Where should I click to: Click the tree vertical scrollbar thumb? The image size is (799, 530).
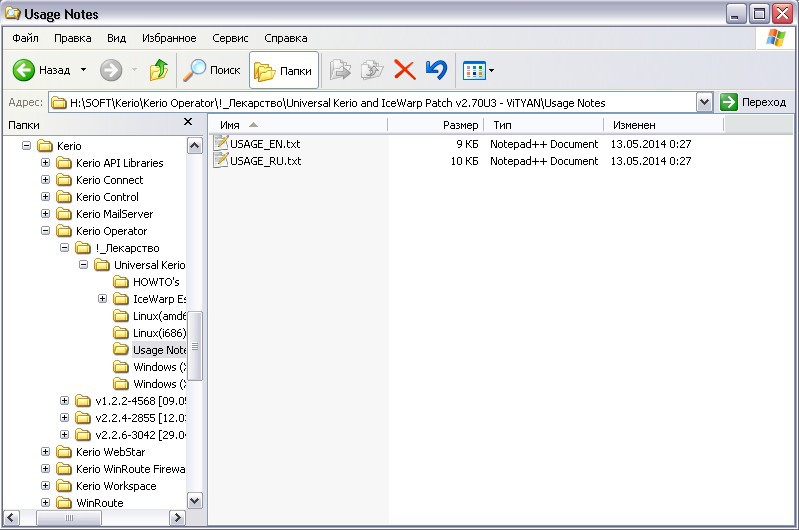(x=195, y=346)
